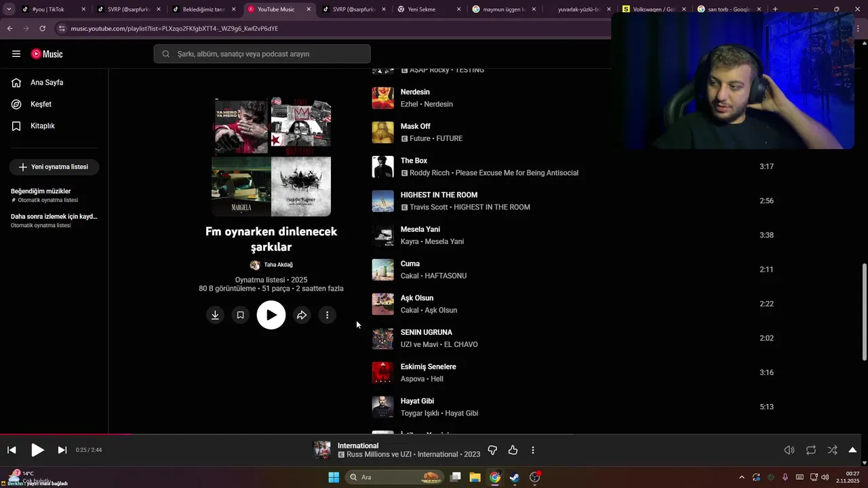Screen dimensions: 868x488
Task: Click The Box album thumbnail
Action: pyautogui.click(x=382, y=167)
